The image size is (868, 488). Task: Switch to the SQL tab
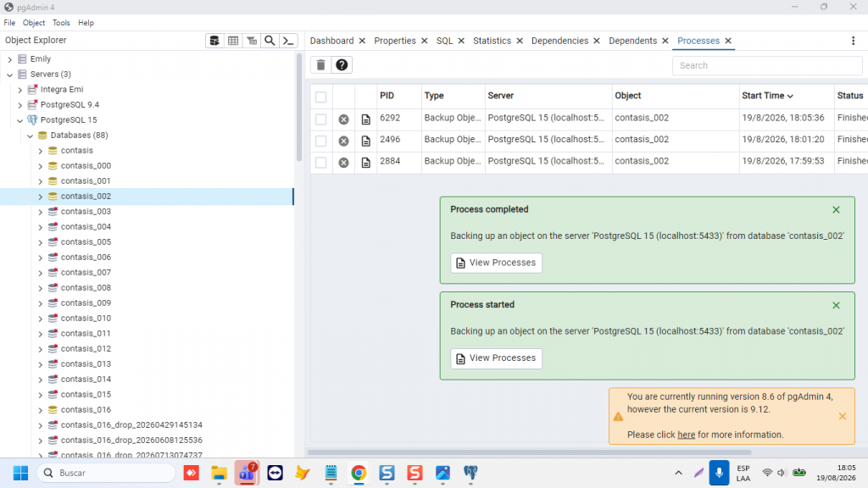click(x=444, y=41)
